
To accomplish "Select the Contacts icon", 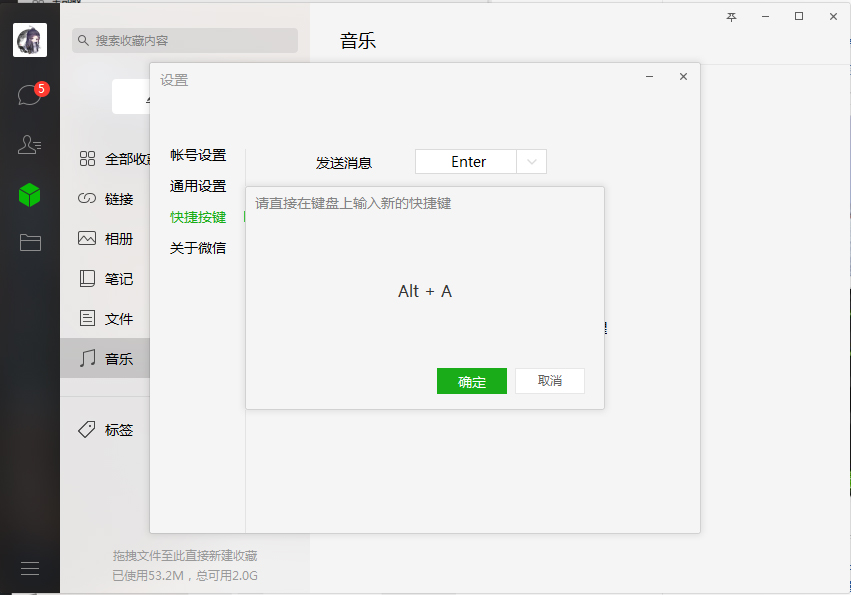I will coord(29,144).
